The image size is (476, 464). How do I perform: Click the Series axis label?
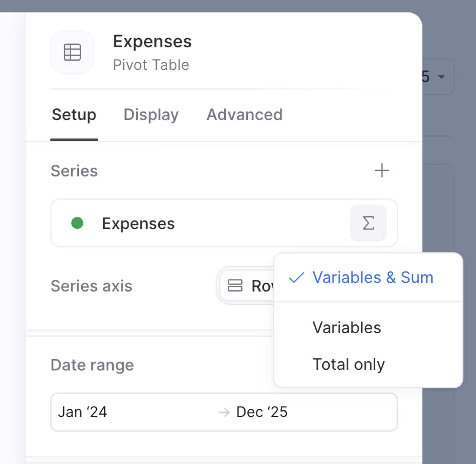pos(91,286)
